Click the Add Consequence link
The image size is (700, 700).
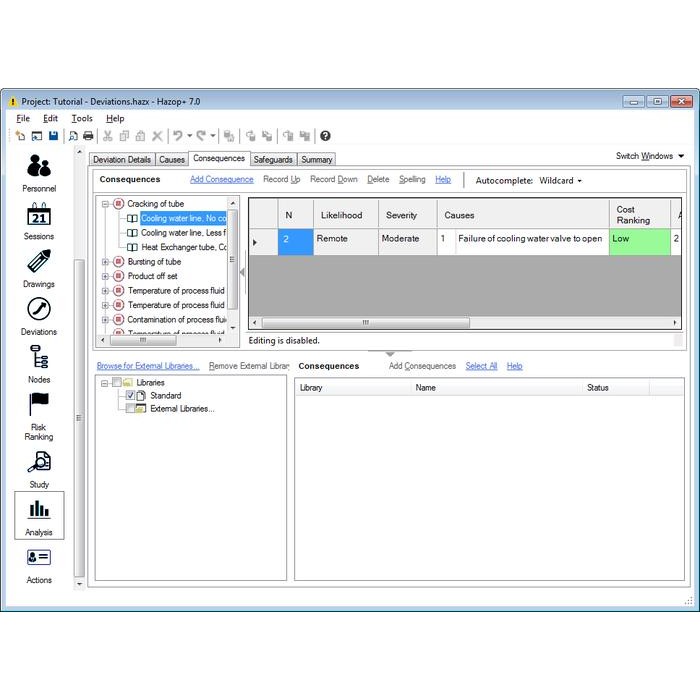pos(222,179)
